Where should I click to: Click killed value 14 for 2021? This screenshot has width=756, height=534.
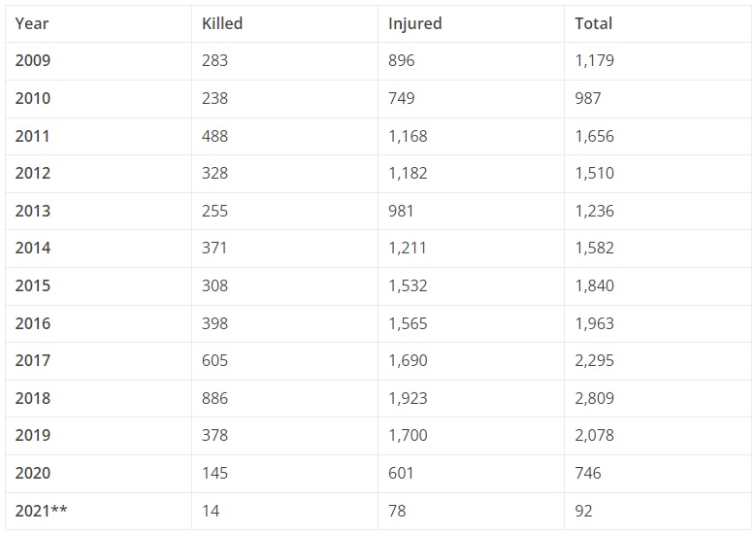[x=211, y=511]
